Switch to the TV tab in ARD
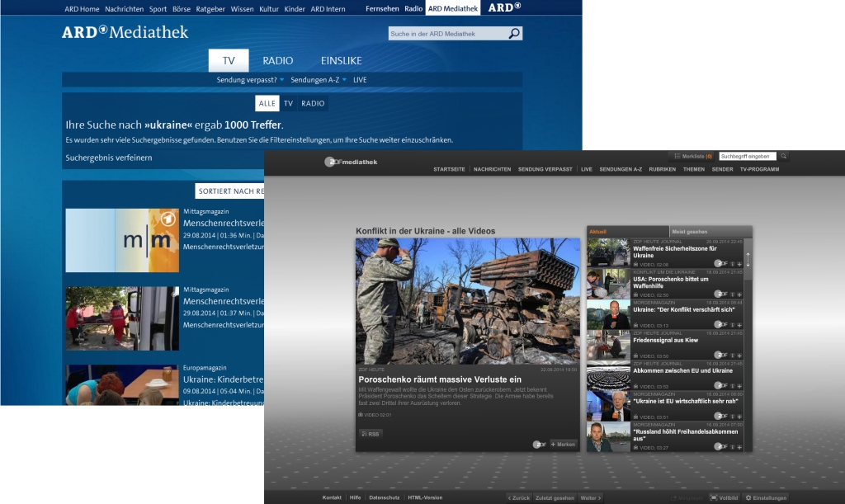The height and width of the screenshot is (504, 845). click(229, 60)
